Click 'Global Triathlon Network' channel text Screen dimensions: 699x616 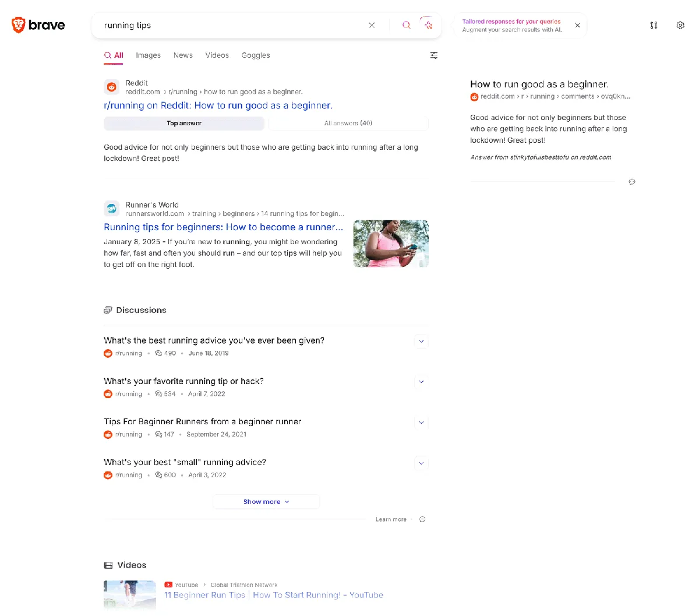244,585
